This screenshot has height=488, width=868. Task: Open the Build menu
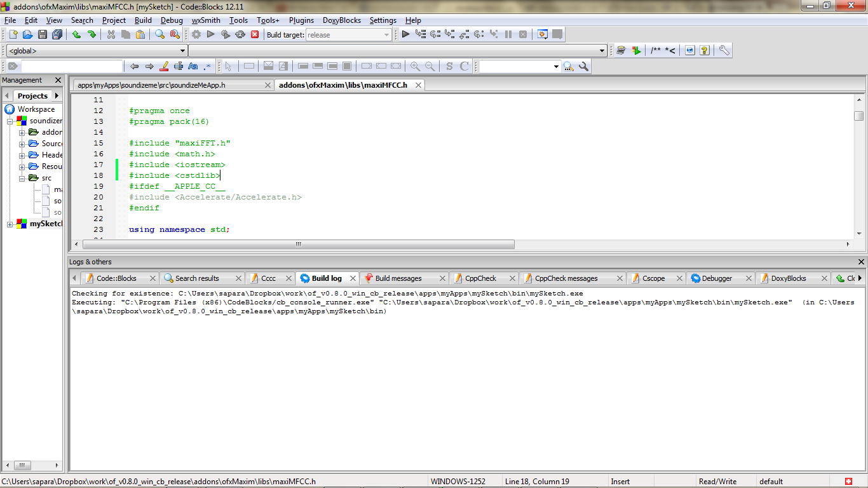(x=143, y=20)
